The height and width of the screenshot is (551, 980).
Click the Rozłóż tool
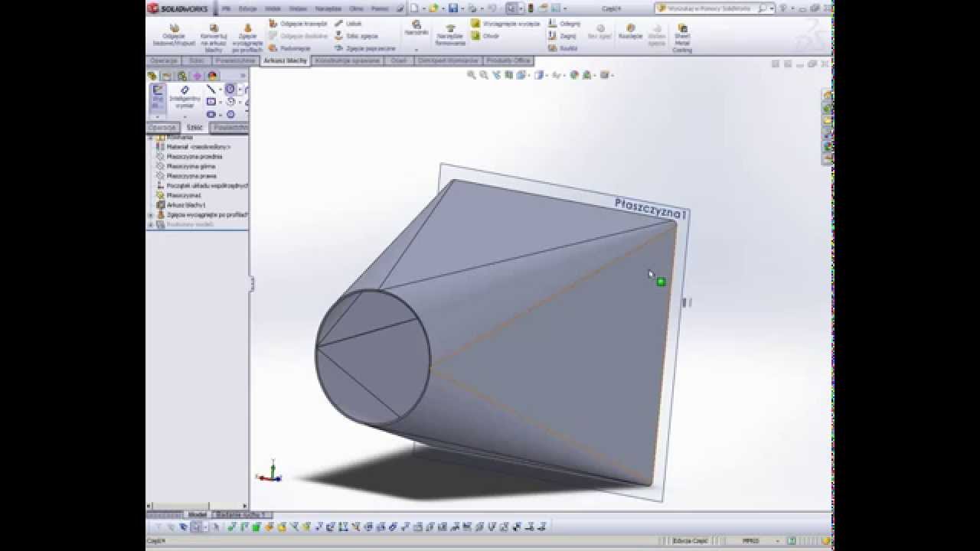563,48
